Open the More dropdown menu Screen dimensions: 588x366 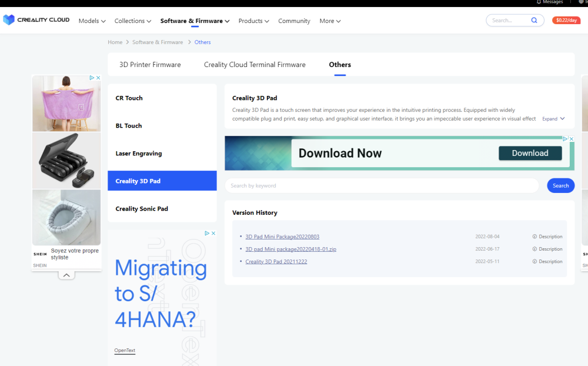coord(330,21)
